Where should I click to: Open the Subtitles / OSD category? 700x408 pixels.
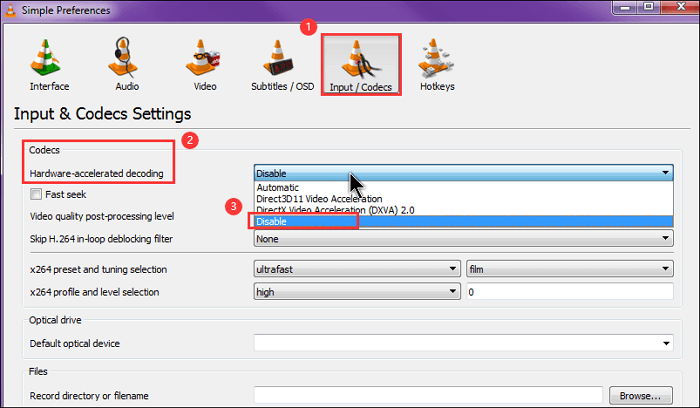[282, 65]
